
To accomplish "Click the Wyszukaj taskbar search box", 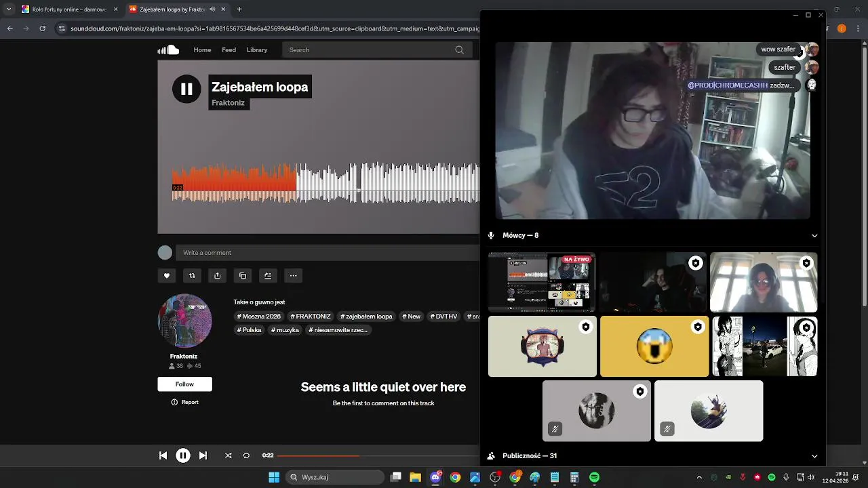I will [334, 477].
